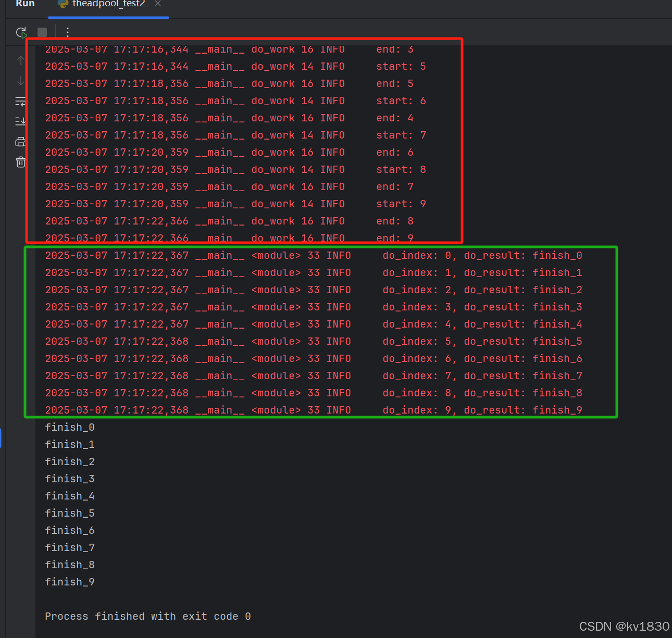This screenshot has height=638, width=672.
Task: Click the finish_0 output line
Action: (x=69, y=427)
